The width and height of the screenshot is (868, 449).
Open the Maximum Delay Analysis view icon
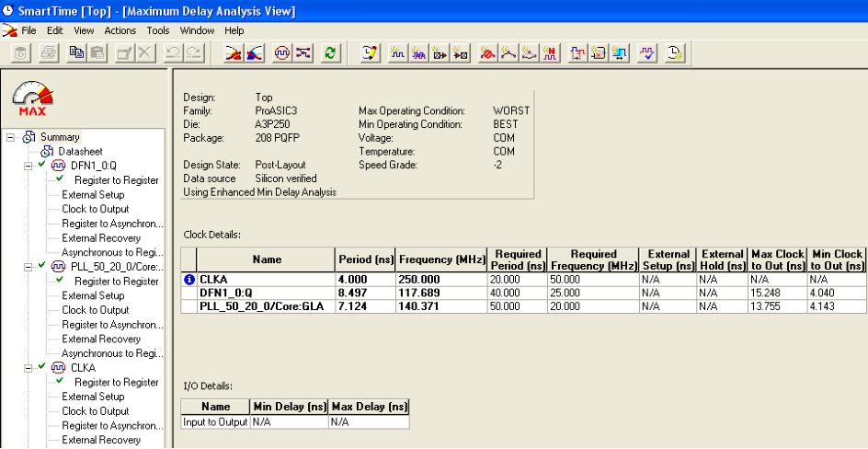[234, 53]
